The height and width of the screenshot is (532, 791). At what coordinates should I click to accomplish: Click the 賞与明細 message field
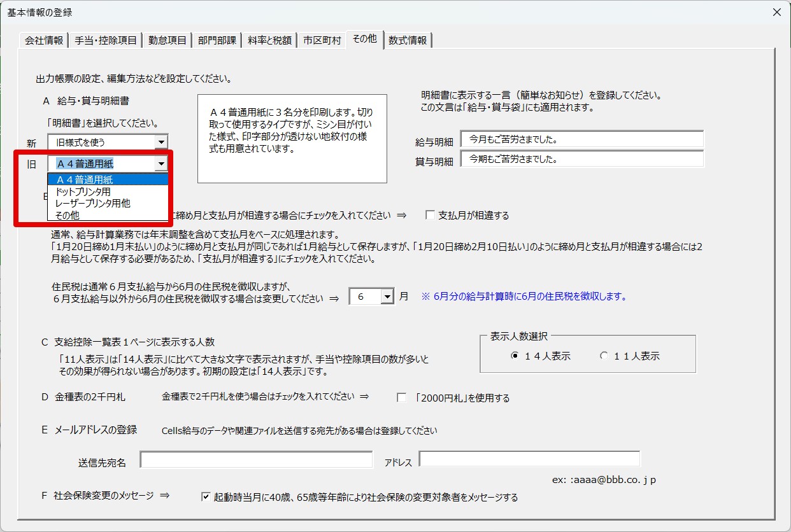point(582,159)
